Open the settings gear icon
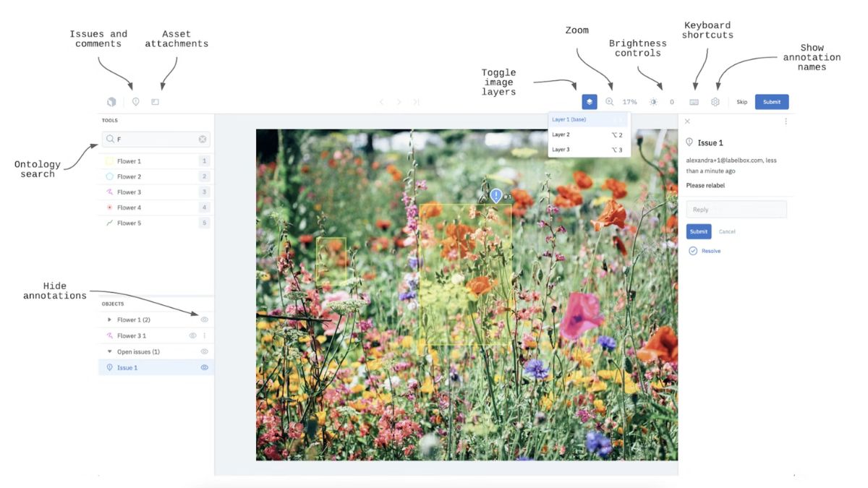 tap(715, 102)
